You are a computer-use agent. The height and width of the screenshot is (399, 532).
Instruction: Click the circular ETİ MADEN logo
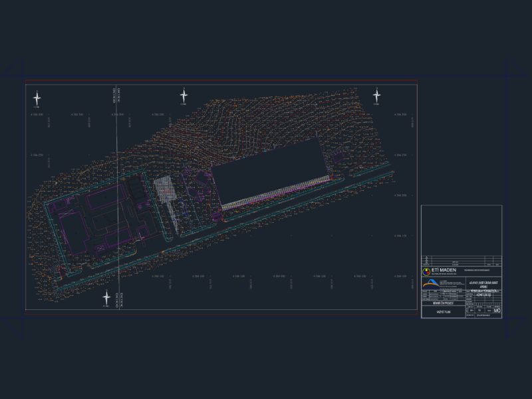426,271
